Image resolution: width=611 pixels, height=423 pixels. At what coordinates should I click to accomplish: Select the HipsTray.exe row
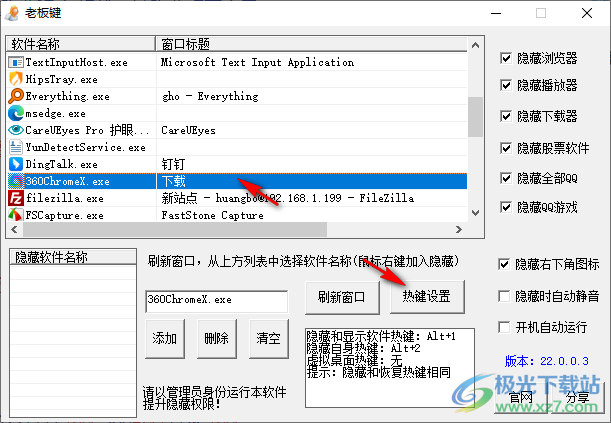pos(237,79)
